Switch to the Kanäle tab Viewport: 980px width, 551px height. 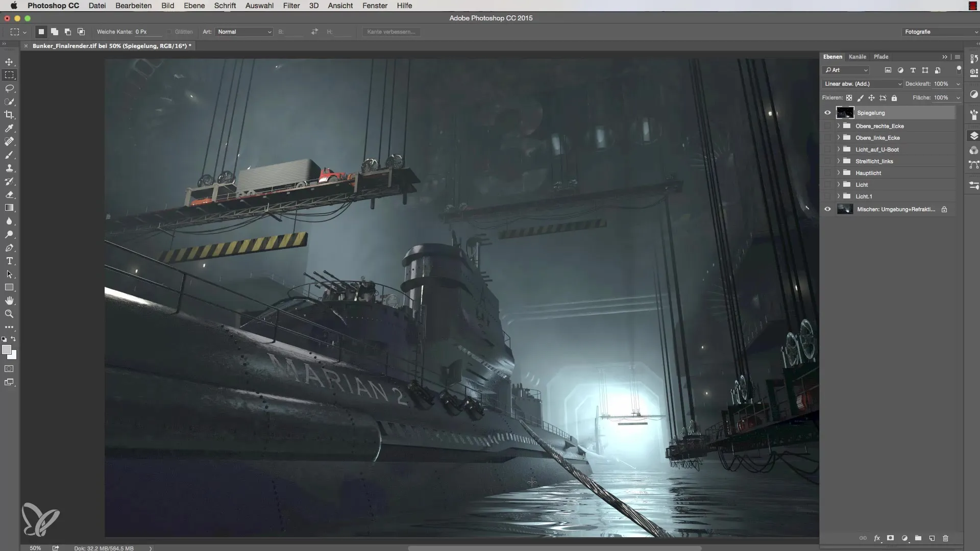pyautogui.click(x=857, y=57)
